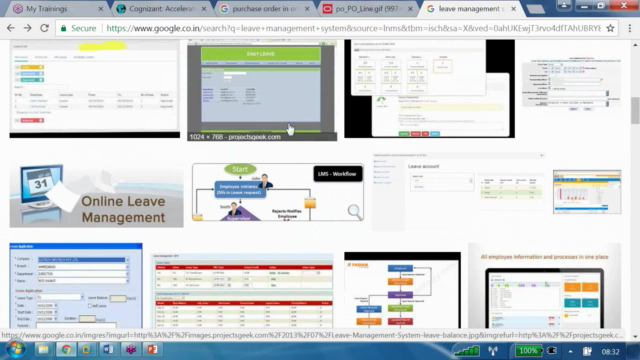
Task: Open the All employee information image
Action: 544,286
